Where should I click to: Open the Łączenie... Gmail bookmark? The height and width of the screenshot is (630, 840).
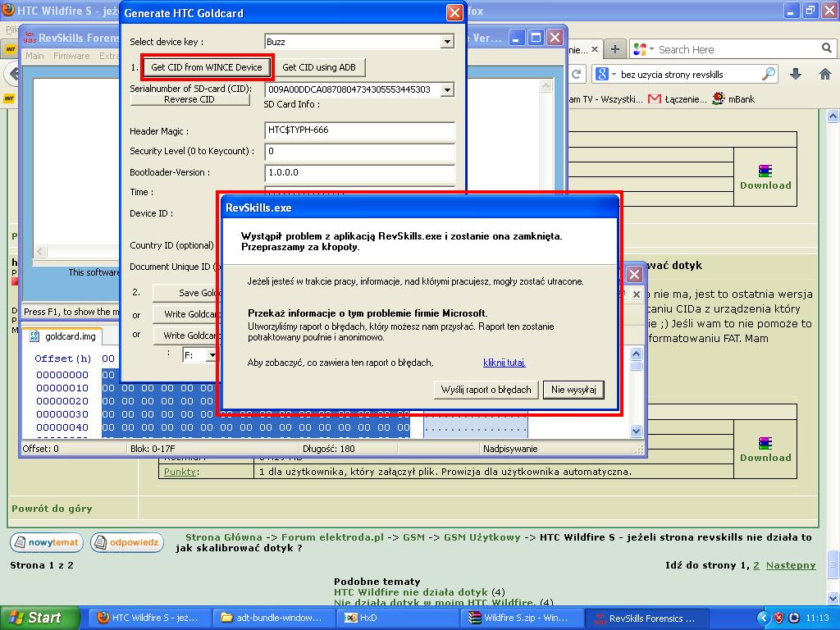click(678, 99)
